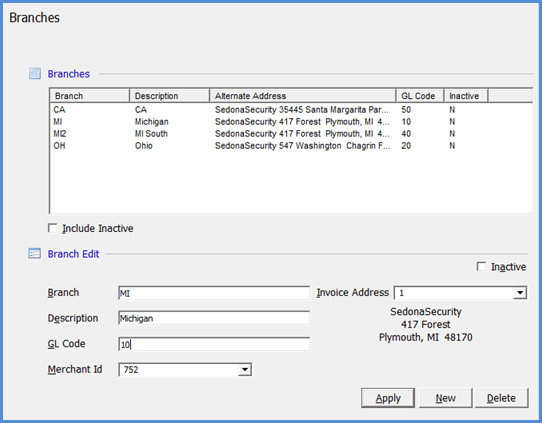This screenshot has height=423, width=542.
Task: Expand the Merchant Id dropdown arrow
Action: (245, 370)
